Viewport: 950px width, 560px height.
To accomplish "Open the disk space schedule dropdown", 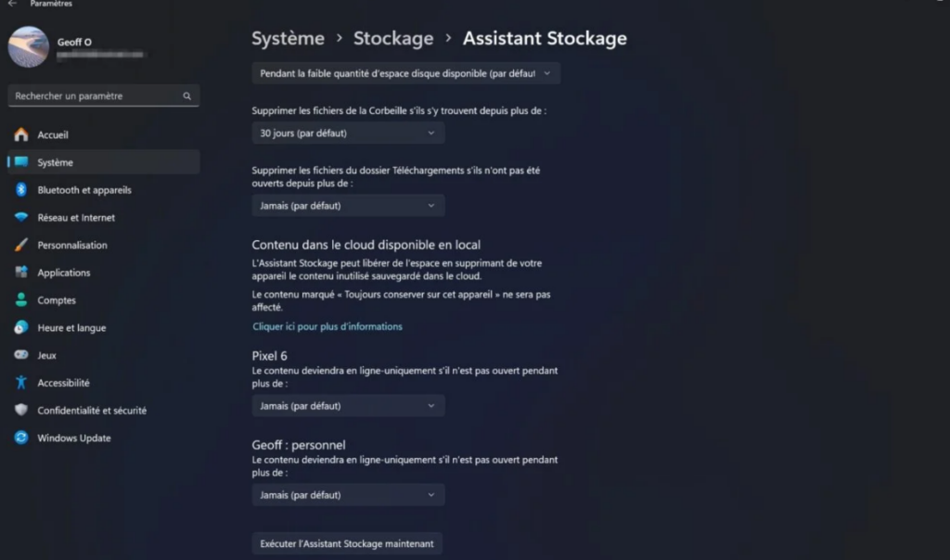I will (405, 73).
